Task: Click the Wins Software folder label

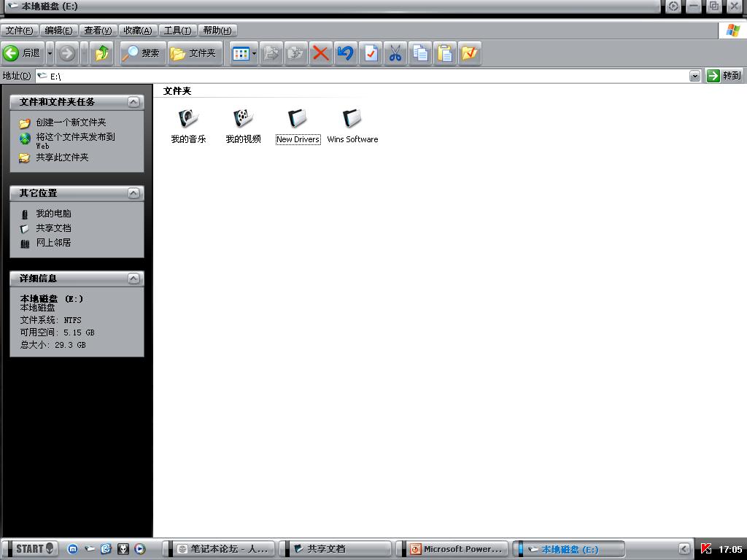Action: click(x=352, y=139)
